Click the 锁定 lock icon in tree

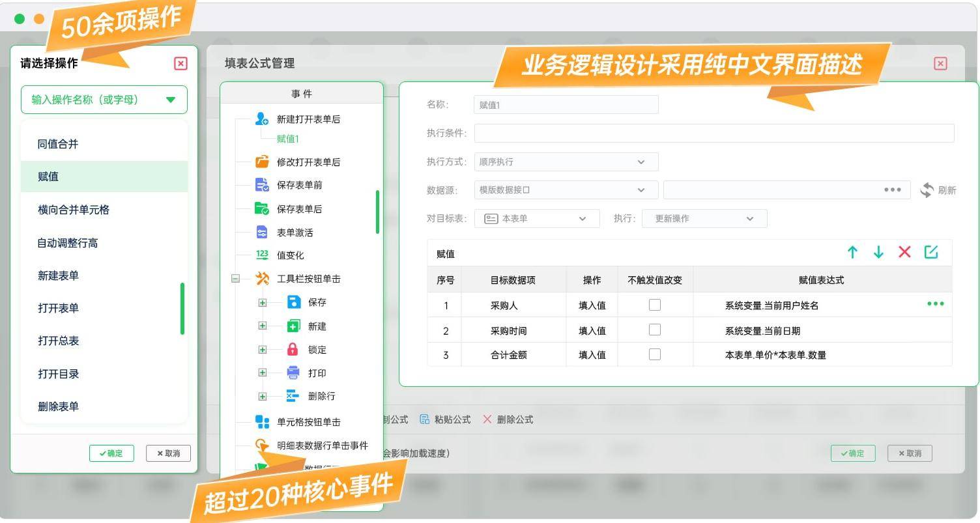click(x=293, y=349)
